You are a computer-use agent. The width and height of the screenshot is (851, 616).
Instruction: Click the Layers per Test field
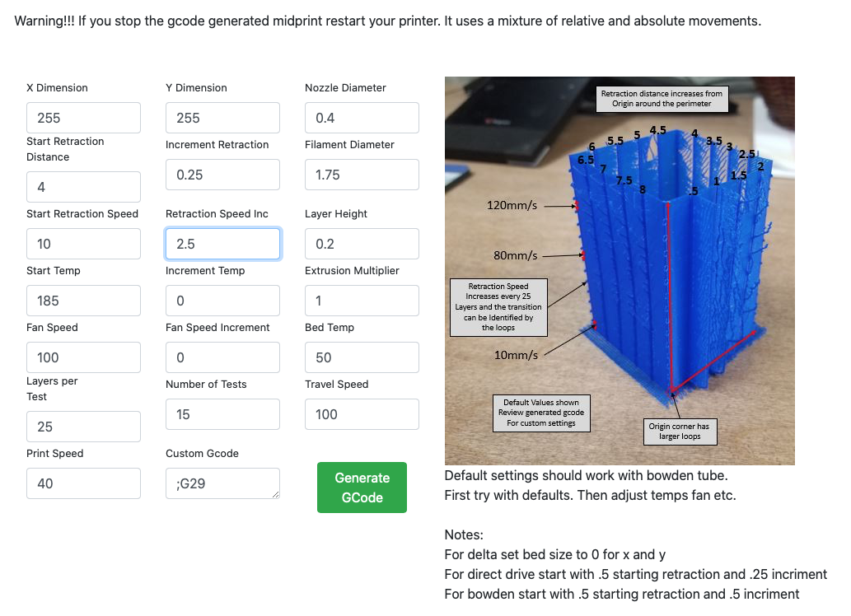(x=83, y=427)
